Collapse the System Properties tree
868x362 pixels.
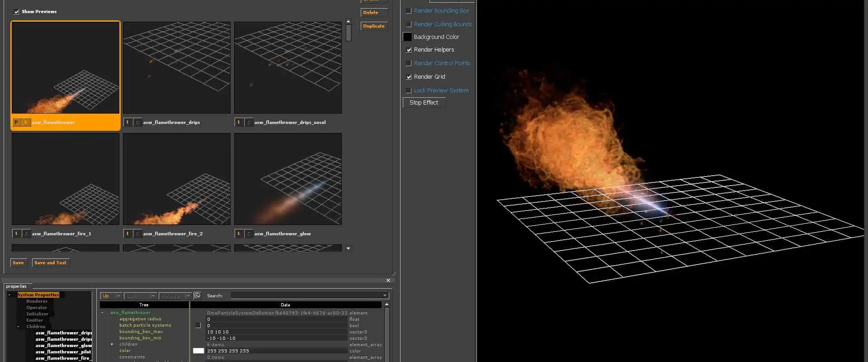click(9, 295)
